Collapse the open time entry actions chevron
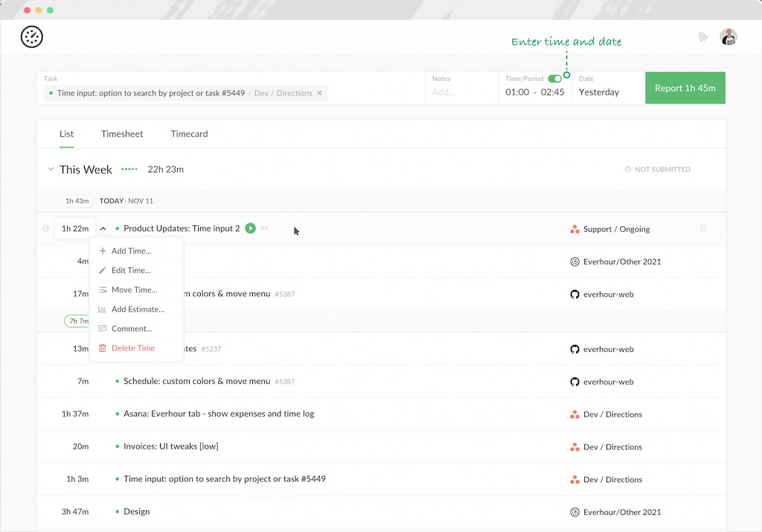The width and height of the screenshot is (762, 532). [x=103, y=228]
